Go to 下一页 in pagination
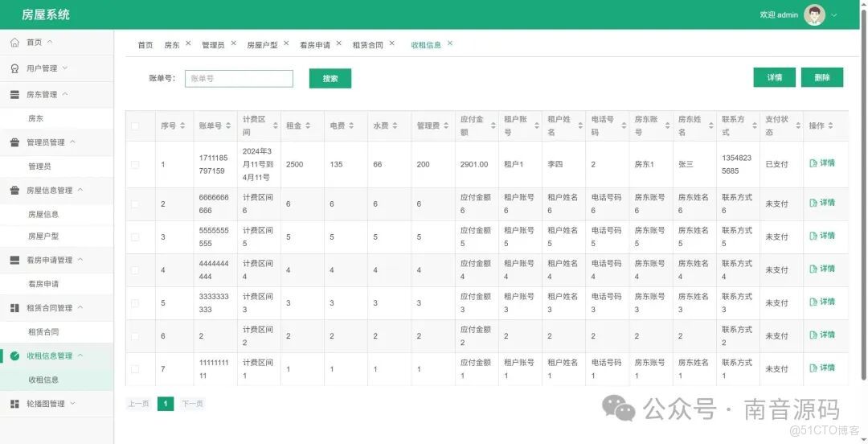 (192, 404)
